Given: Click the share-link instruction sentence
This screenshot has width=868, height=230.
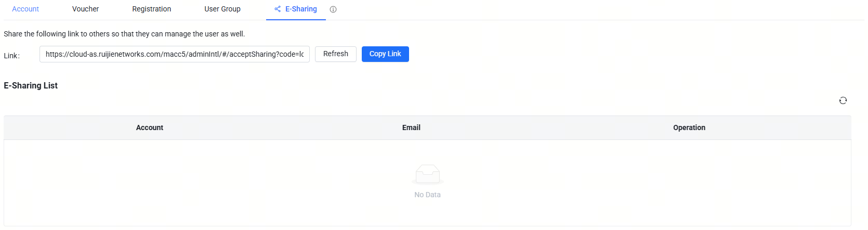Looking at the screenshot, I should pyautogui.click(x=124, y=34).
